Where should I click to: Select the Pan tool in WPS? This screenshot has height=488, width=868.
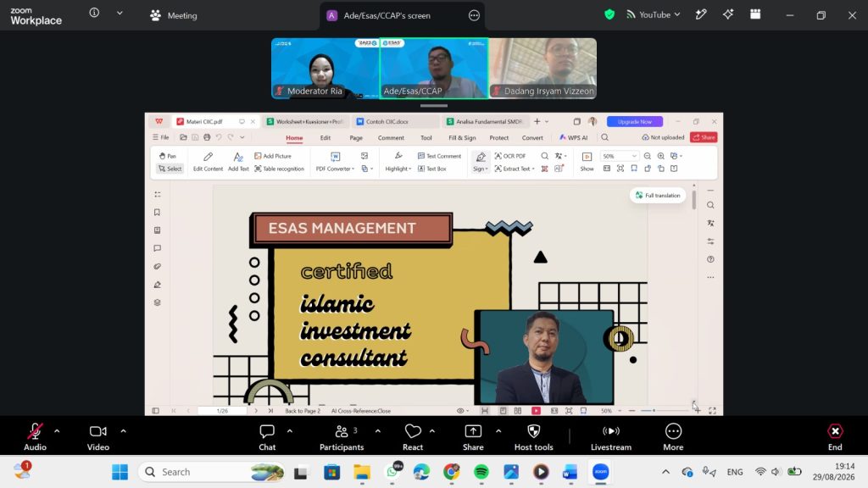click(x=167, y=156)
